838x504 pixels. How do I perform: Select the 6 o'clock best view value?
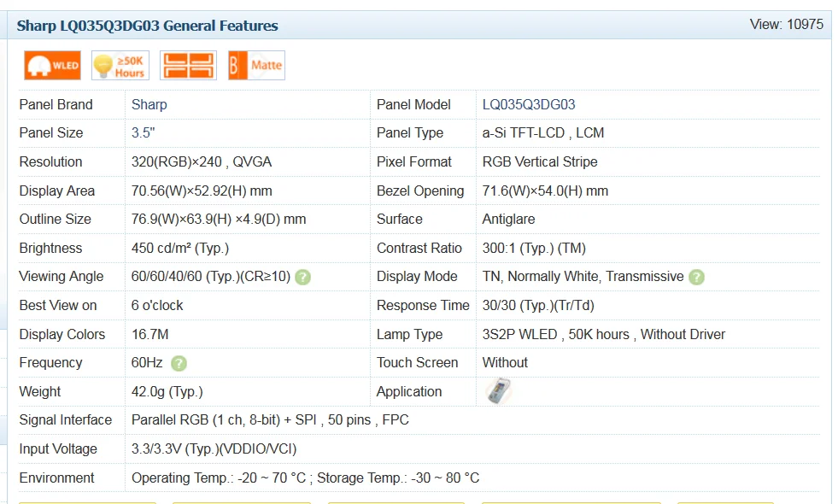(x=157, y=305)
